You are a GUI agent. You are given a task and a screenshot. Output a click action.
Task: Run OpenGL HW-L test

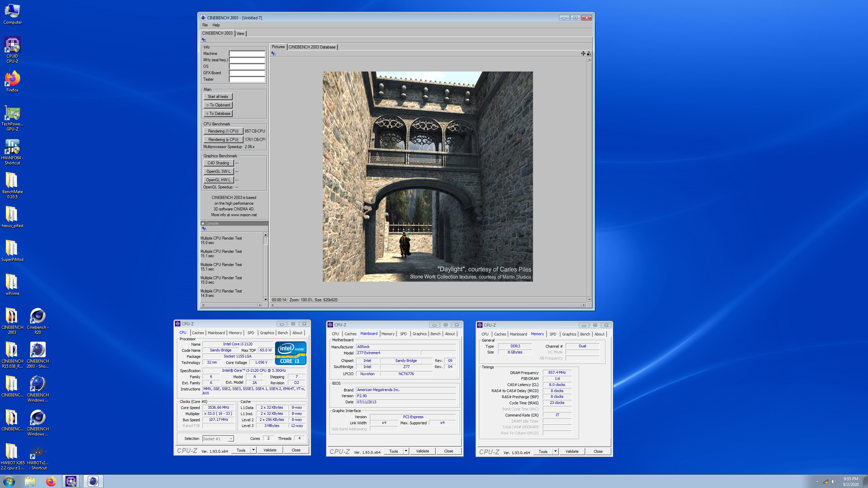(218, 180)
